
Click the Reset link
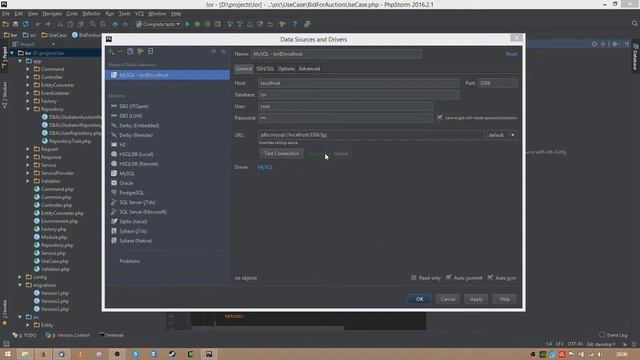(x=511, y=54)
